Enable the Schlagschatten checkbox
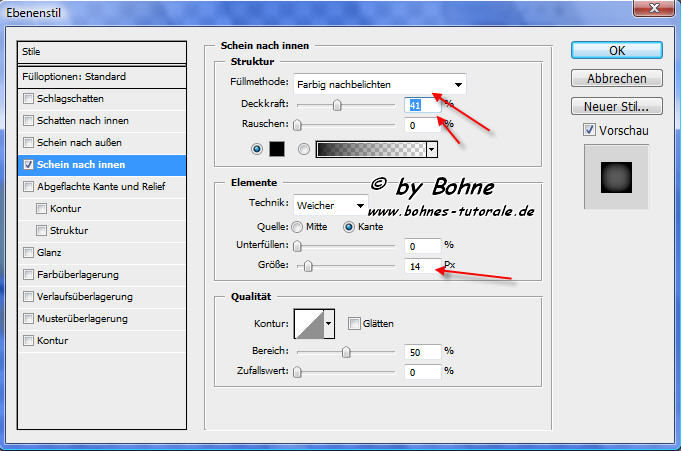The height and width of the screenshot is (451, 681). (29, 99)
